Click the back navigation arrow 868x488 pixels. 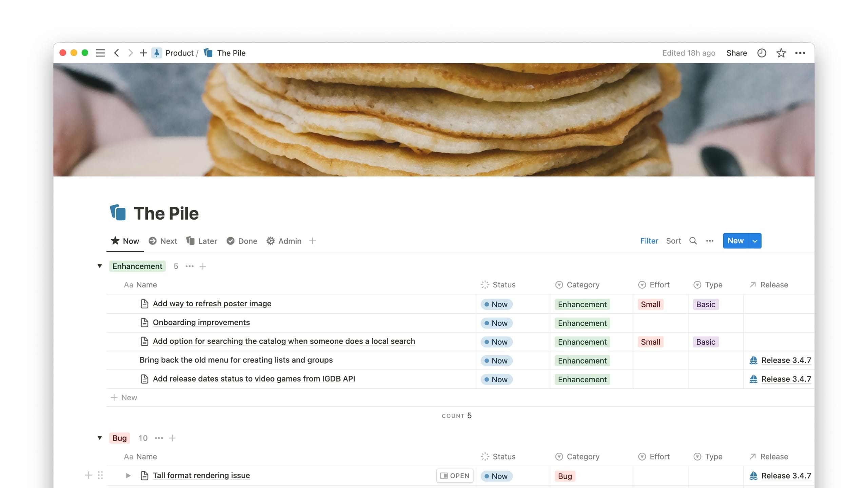117,53
